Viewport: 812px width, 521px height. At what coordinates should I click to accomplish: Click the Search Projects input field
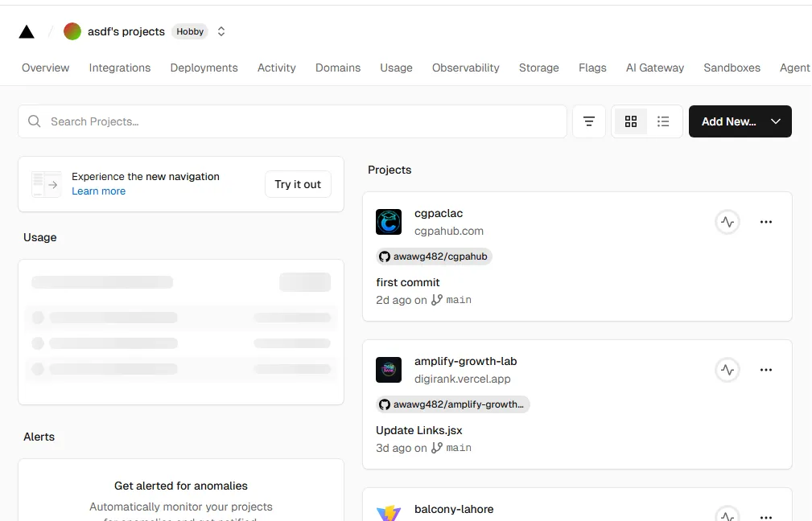[293, 121]
